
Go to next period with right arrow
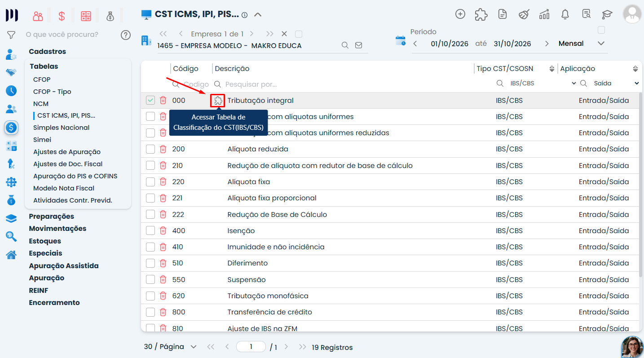click(x=547, y=44)
